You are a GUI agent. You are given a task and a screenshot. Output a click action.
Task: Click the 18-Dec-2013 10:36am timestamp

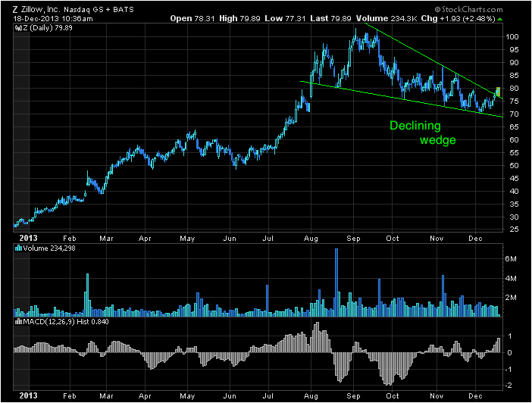(x=52, y=19)
